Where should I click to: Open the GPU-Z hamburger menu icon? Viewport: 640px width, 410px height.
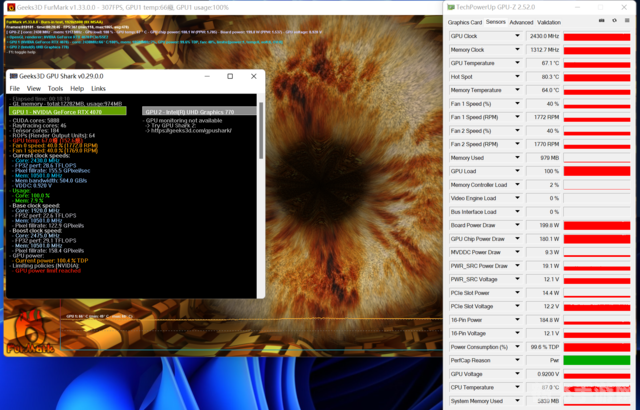pyautogui.click(x=626, y=21)
